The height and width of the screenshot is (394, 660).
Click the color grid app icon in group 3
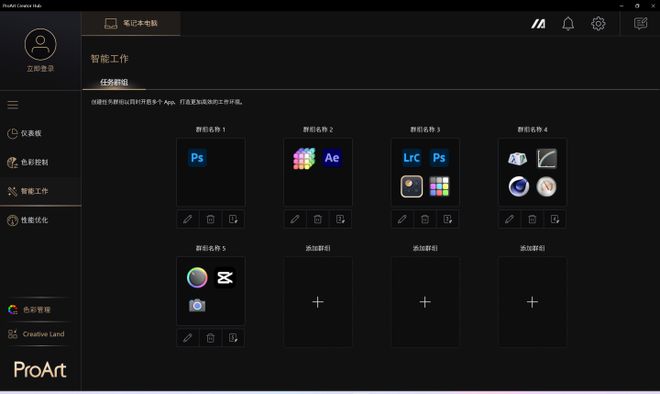coord(439,186)
